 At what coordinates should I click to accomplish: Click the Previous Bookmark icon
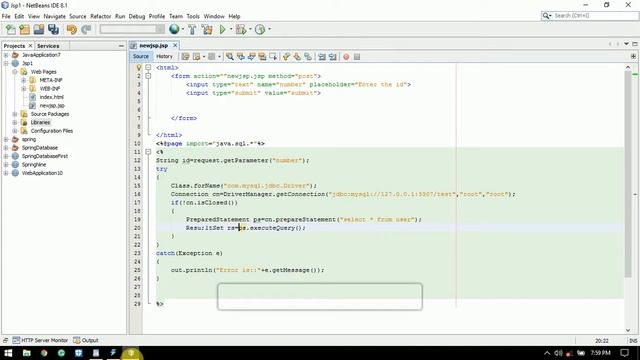[x=286, y=57]
